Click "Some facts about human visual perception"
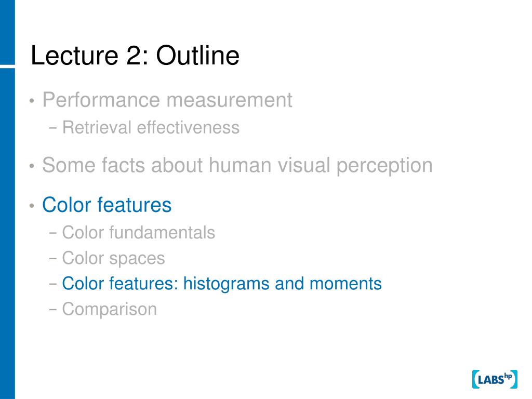This screenshot has height=399, width=532. click(237, 166)
